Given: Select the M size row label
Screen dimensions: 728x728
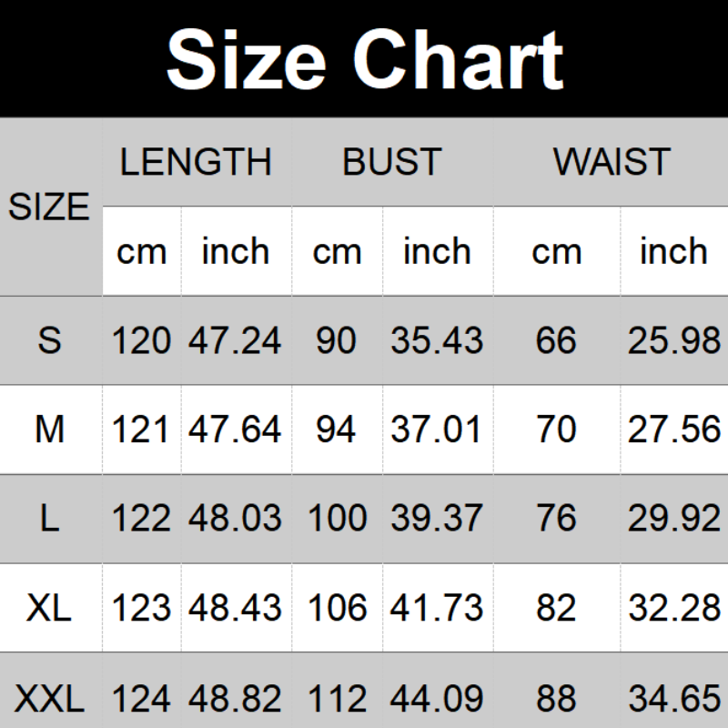Looking at the screenshot, I should point(50,429).
